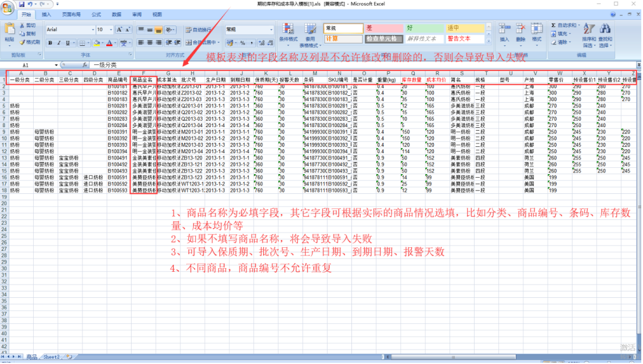Copy selection with 复制
The width and height of the screenshot is (643, 364).
click(x=28, y=34)
